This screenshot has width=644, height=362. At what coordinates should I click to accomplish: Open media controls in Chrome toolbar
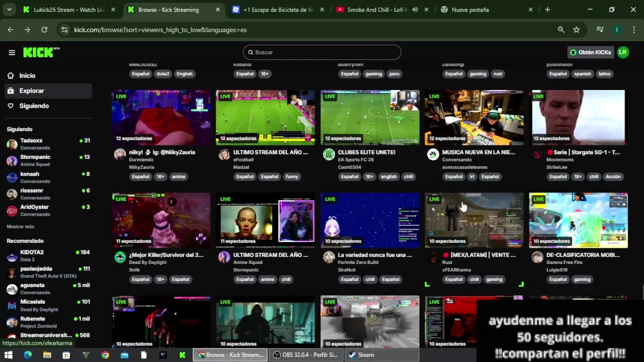600,30
